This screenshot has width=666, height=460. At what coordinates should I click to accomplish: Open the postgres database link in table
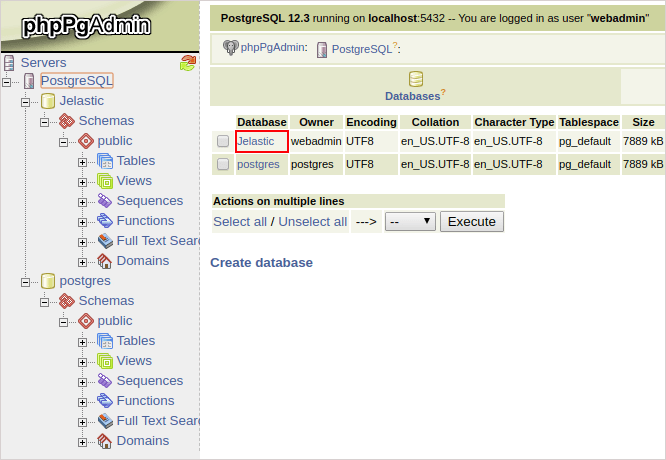[x=258, y=164]
